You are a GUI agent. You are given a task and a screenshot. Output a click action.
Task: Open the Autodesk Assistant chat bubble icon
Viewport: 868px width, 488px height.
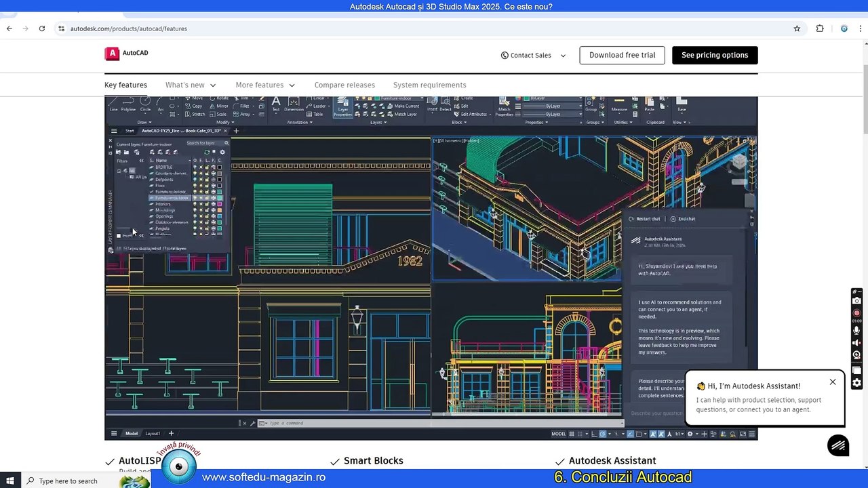838,445
